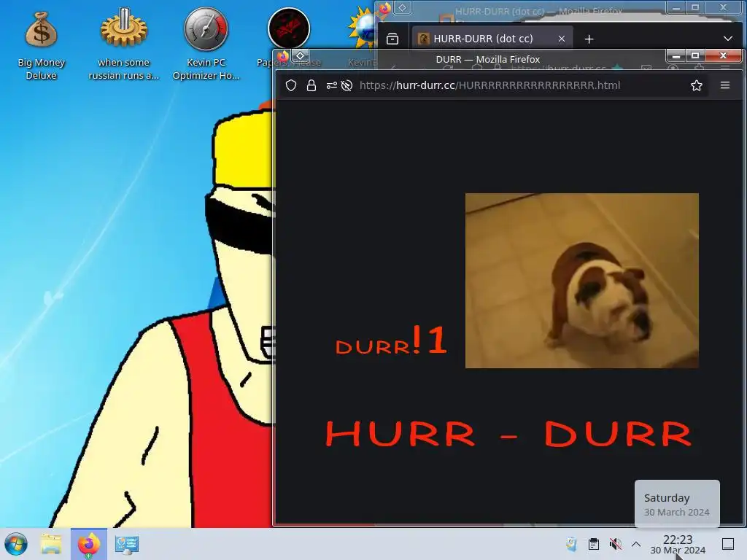Click the padlock site security icon
Screen dimensions: 747x560
[311, 85]
